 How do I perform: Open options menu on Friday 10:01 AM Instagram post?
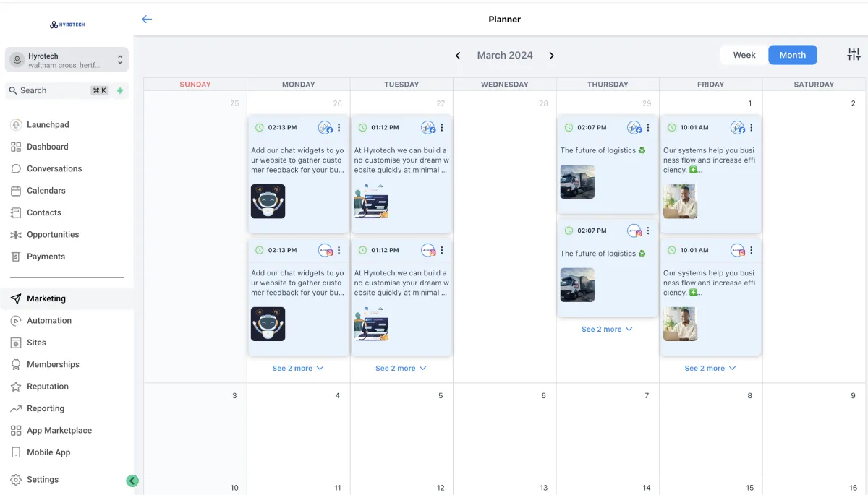(752, 251)
